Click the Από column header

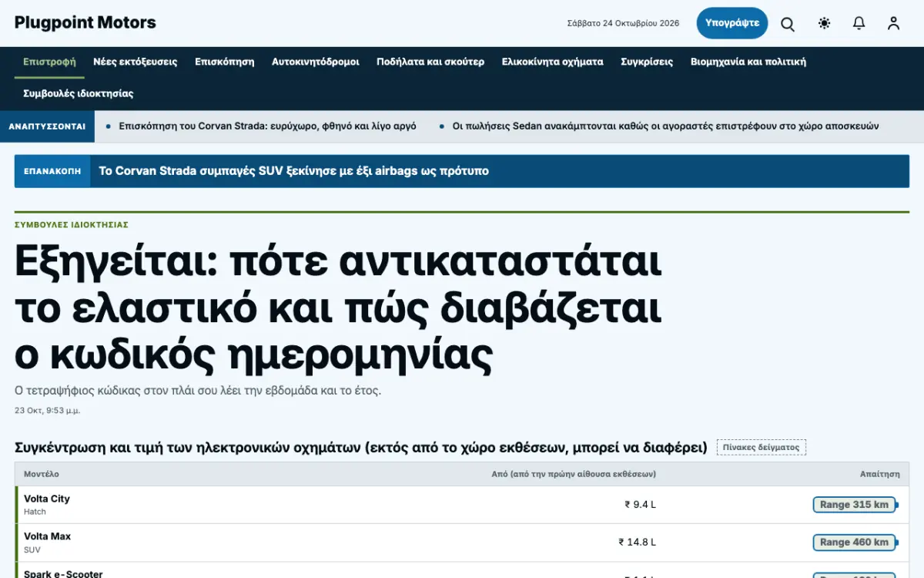[x=574, y=474]
